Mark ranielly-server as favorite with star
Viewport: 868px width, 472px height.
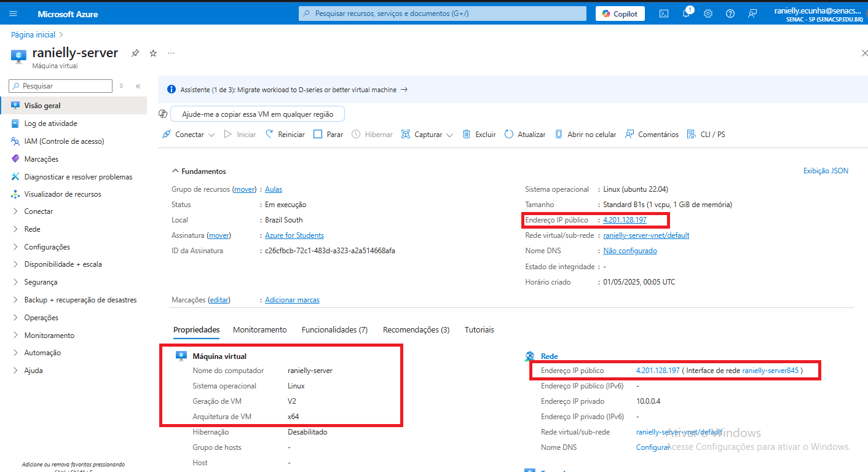(x=153, y=53)
